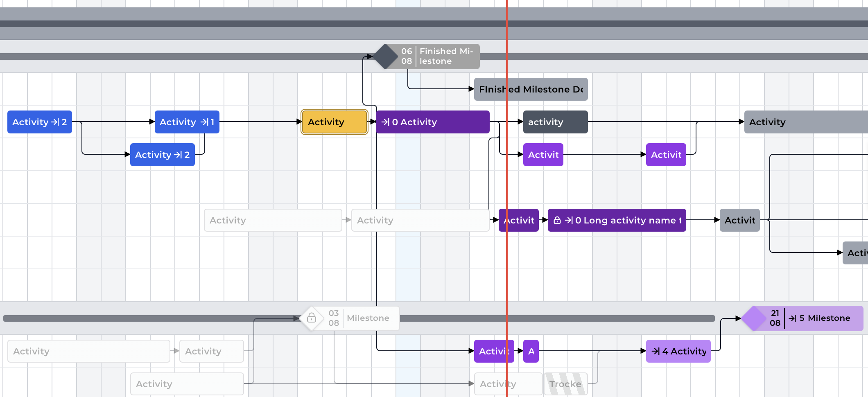Select the light purple 4 Activity bar
The height and width of the screenshot is (397, 868).
coord(678,351)
